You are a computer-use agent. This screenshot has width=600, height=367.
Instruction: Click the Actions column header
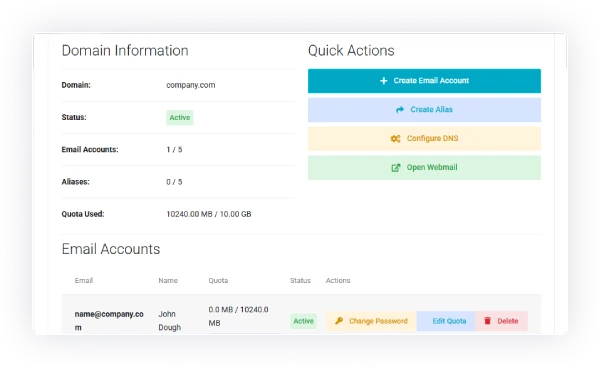338,281
